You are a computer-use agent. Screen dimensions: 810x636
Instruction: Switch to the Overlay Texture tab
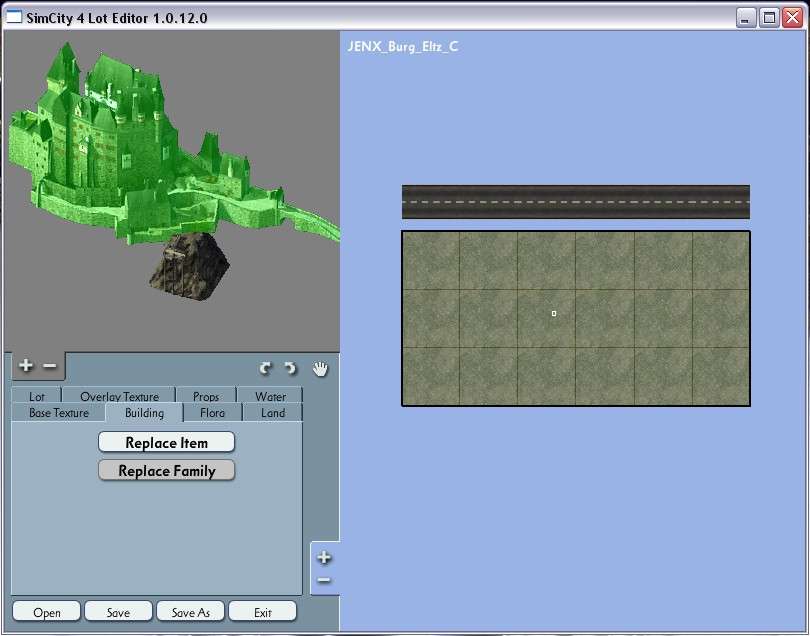pos(119,396)
